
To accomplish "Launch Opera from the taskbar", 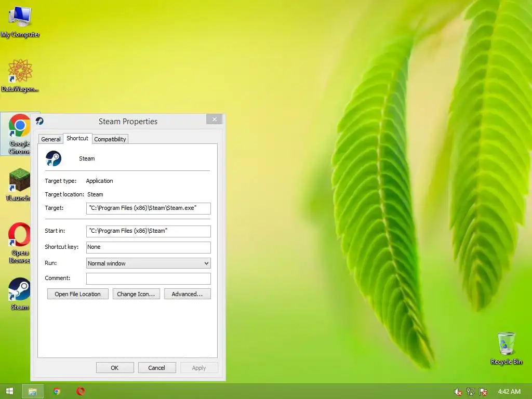I will 81,391.
